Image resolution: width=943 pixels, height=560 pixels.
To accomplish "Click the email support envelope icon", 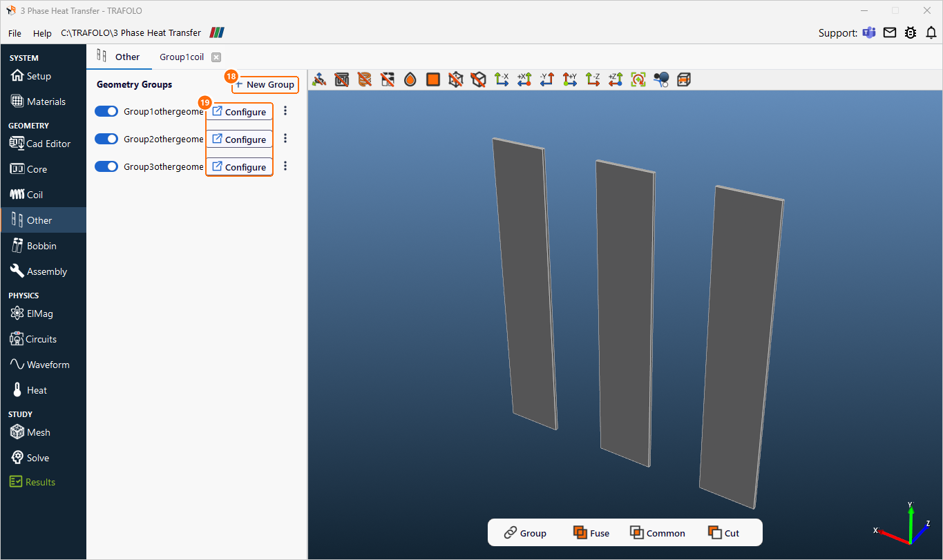I will 890,32.
